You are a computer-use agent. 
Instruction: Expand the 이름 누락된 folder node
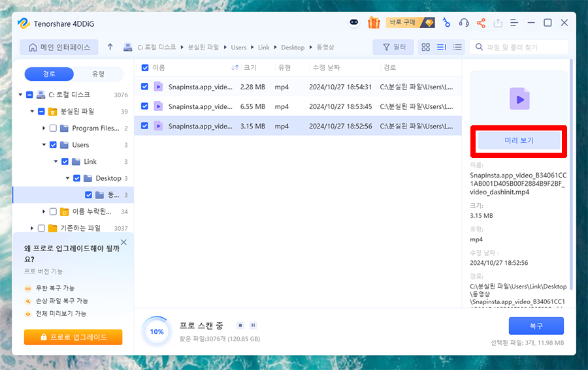coord(44,211)
